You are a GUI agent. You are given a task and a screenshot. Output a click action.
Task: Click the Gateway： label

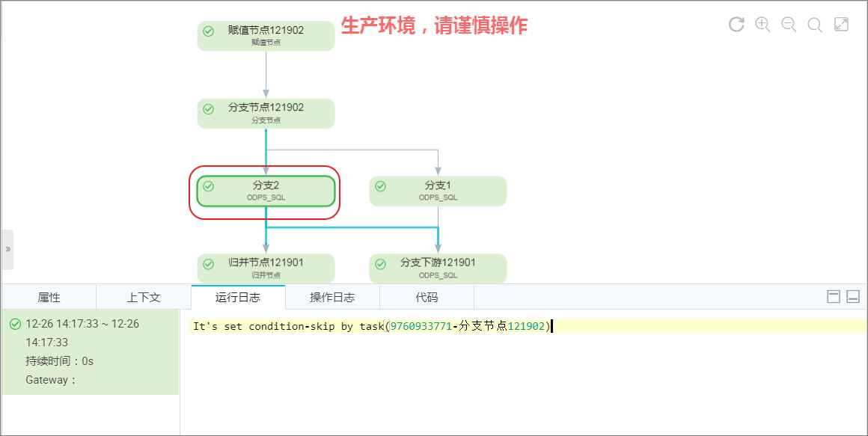coord(50,380)
